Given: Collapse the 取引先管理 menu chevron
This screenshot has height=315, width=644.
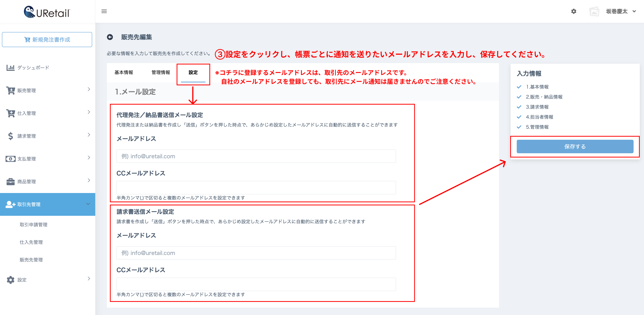Looking at the screenshot, I should pyautogui.click(x=88, y=204).
